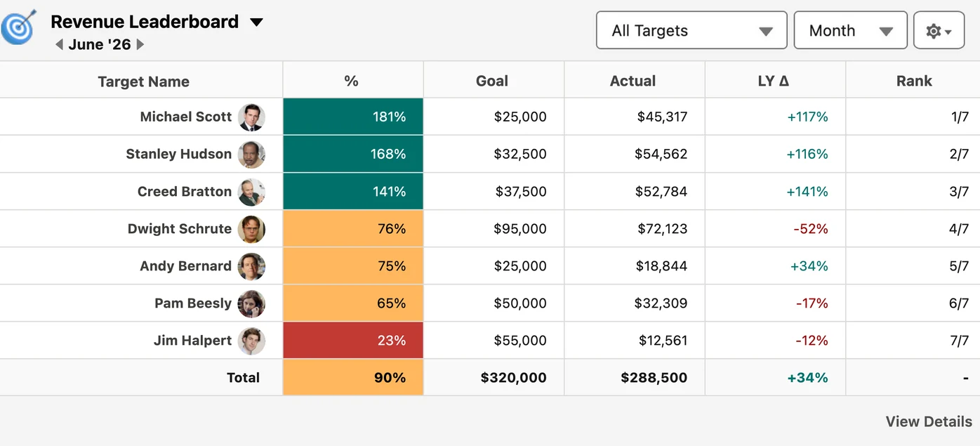Sort by Rank column header
Screen dimensions: 980x446
pos(914,81)
